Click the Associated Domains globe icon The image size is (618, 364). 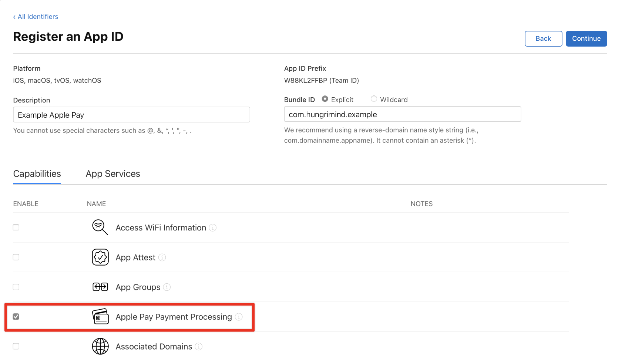(x=100, y=346)
